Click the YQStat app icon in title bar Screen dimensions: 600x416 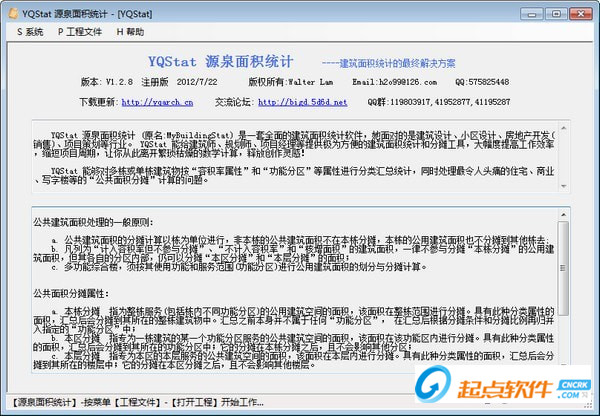click(x=13, y=13)
